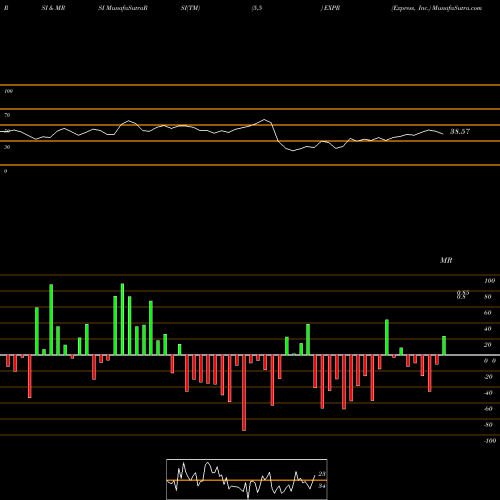500x500 pixels.
Task: Open the mini RSI overview chart thumbnail
Action: (x=247, y=479)
